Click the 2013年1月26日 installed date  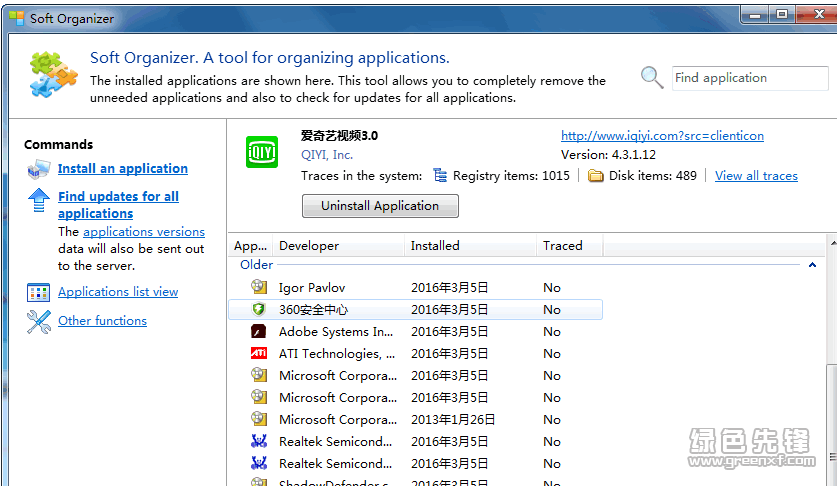click(453, 420)
